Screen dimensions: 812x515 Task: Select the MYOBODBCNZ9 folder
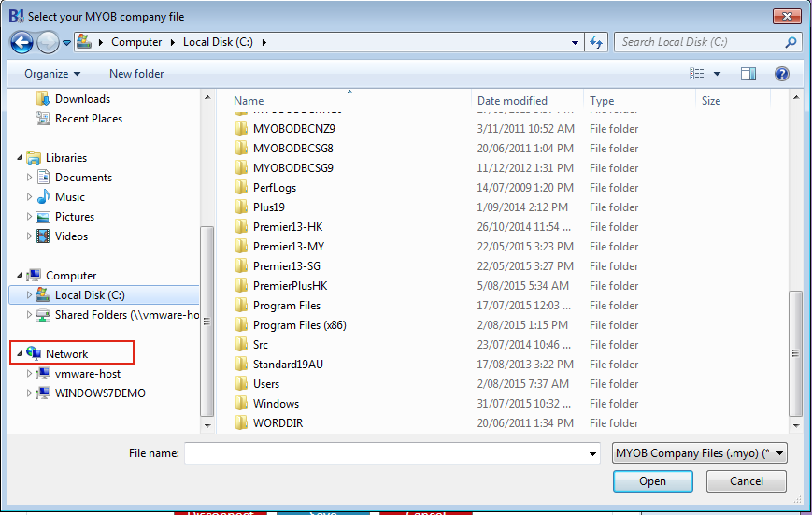pyautogui.click(x=294, y=128)
